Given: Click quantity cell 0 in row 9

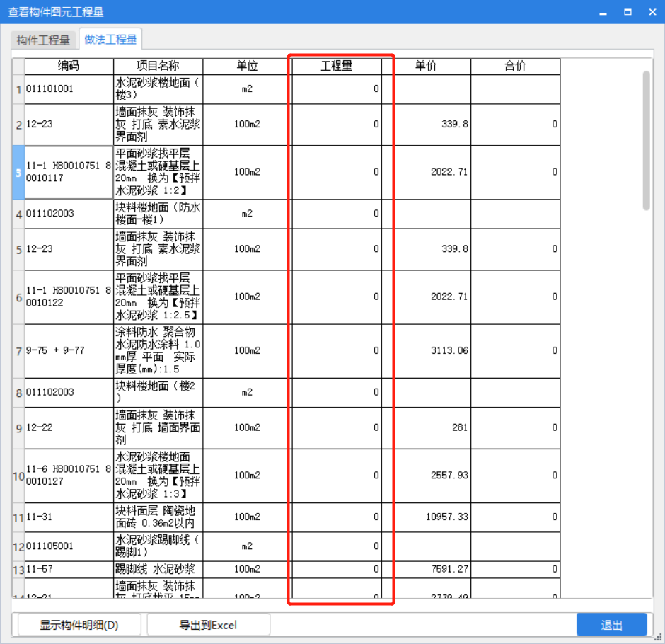Looking at the screenshot, I should pyautogui.click(x=337, y=428).
